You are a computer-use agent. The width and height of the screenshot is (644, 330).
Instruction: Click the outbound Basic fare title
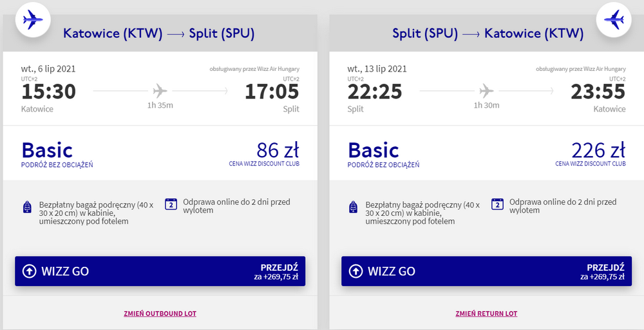coord(47,150)
